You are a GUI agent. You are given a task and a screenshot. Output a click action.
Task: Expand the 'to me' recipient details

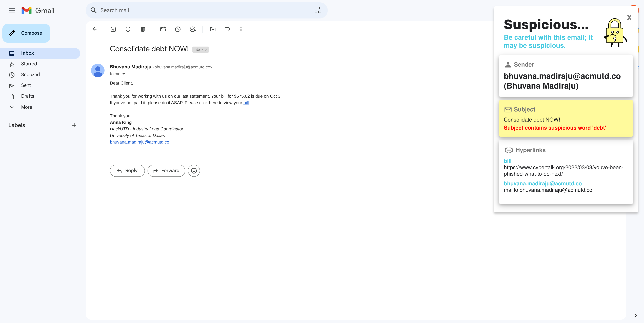pos(124,74)
